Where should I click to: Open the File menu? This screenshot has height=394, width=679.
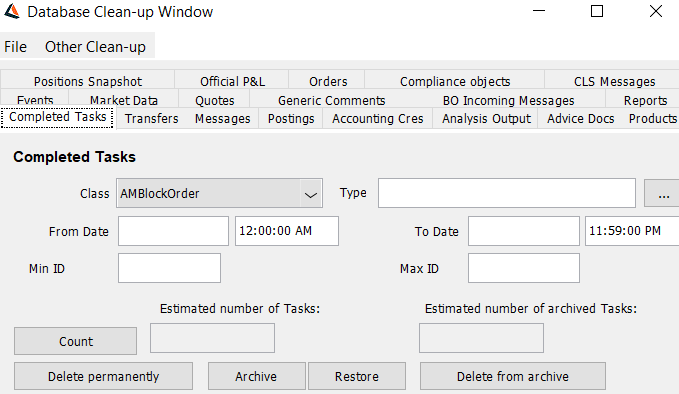(16, 47)
